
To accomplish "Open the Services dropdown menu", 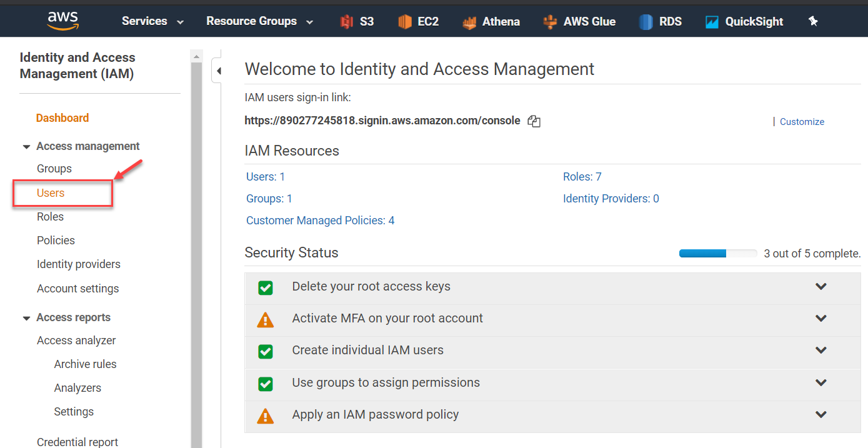I will pyautogui.click(x=152, y=21).
